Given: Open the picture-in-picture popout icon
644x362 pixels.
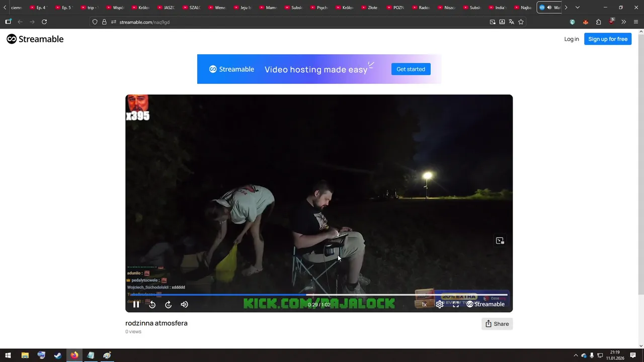Looking at the screenshot, I should (x=500, y=241).
